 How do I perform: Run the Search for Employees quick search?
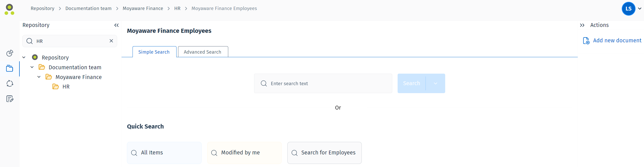[x=324, y=153]
